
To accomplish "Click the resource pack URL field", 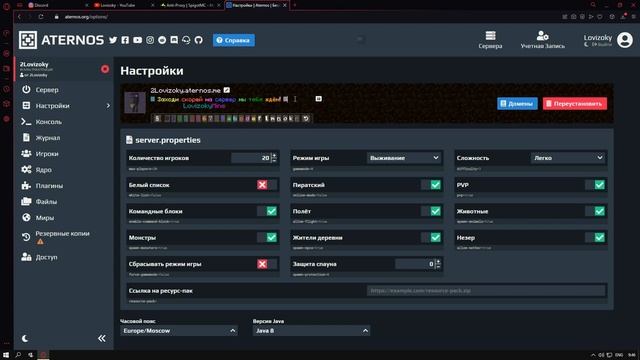I will pyautogui.click(x=487, y=291).
